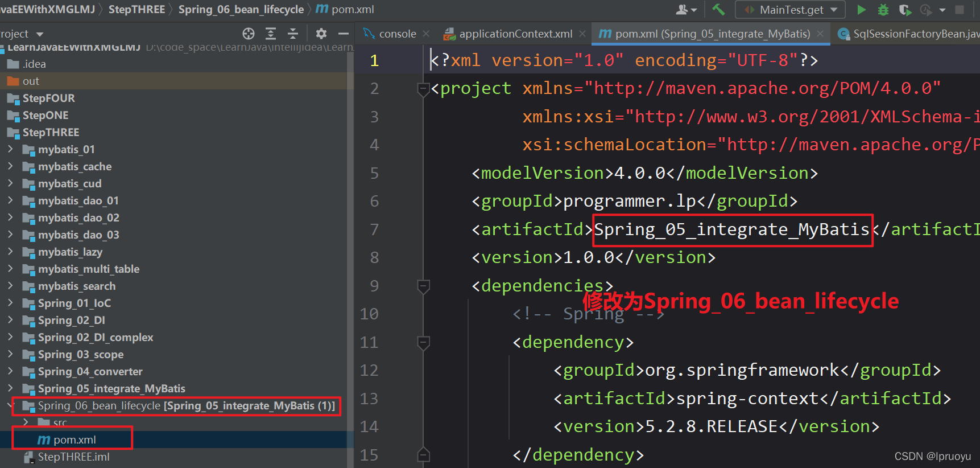Screen dimensions: 980x468
Task: Switch to the SqlSessionFactoryBean.java tab
Action: (x=909, y=34)
